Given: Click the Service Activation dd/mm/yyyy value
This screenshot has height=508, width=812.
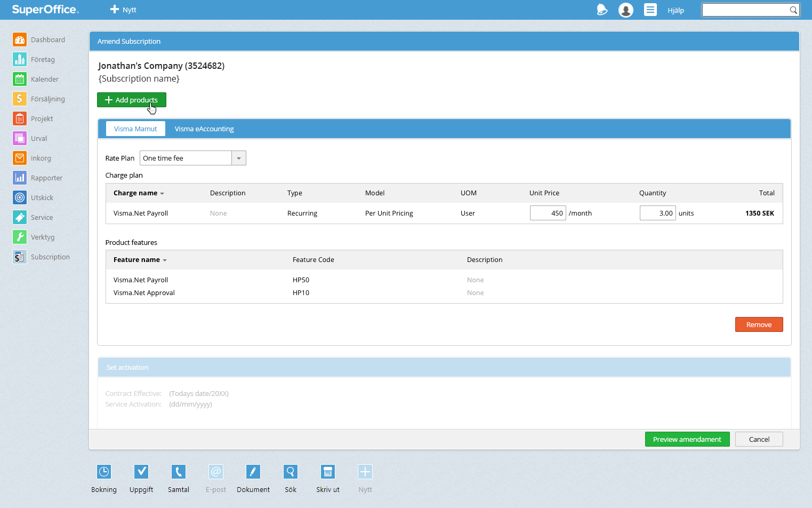Looking at the screenshot, I should [190, 404].
